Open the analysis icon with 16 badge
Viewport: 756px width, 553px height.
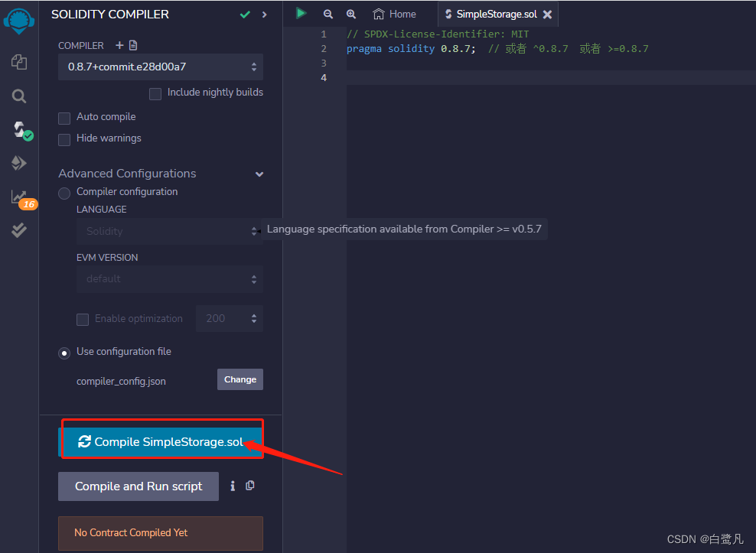click(23, 198)
